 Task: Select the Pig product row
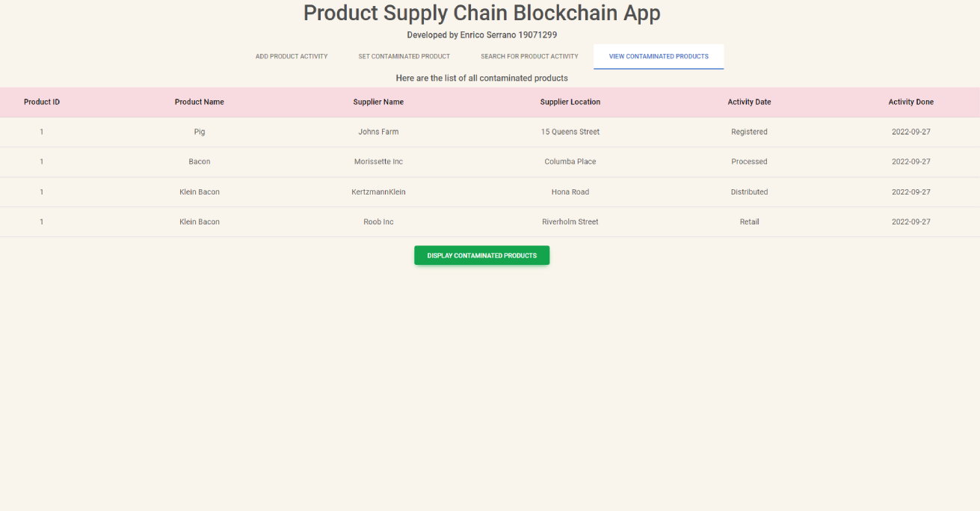[x=199, y=132]
